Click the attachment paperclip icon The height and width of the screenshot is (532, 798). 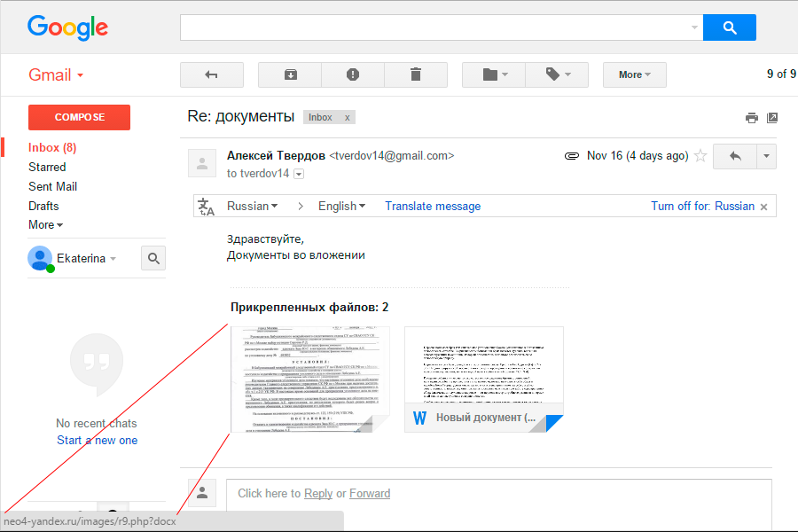point(572,156)
